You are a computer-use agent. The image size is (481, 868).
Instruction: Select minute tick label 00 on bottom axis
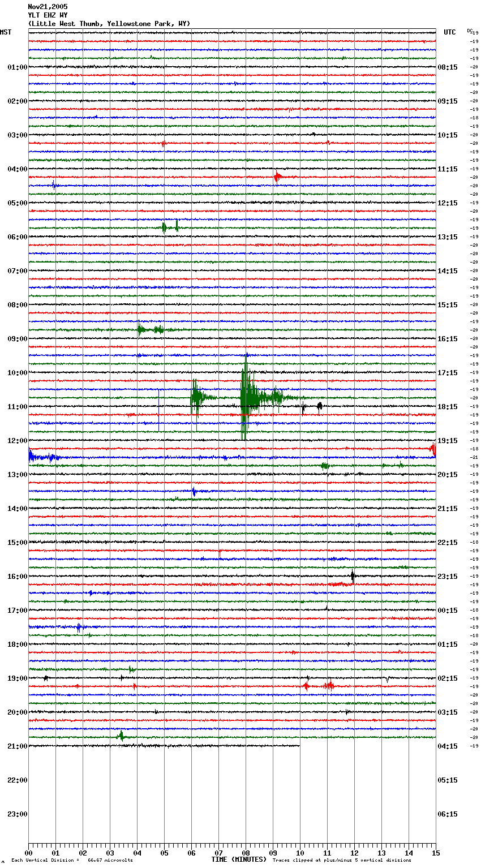(28, 853)
